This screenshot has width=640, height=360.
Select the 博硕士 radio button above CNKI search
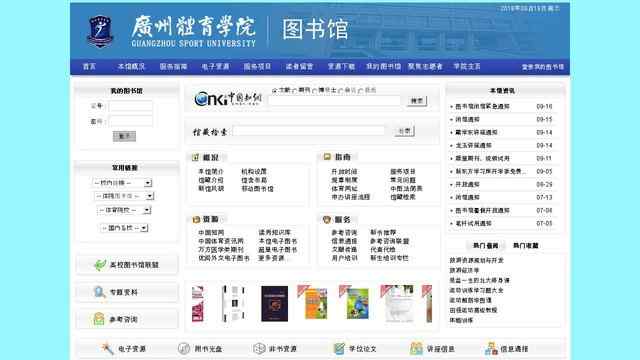pyautogui.click(x=314, y=91)
